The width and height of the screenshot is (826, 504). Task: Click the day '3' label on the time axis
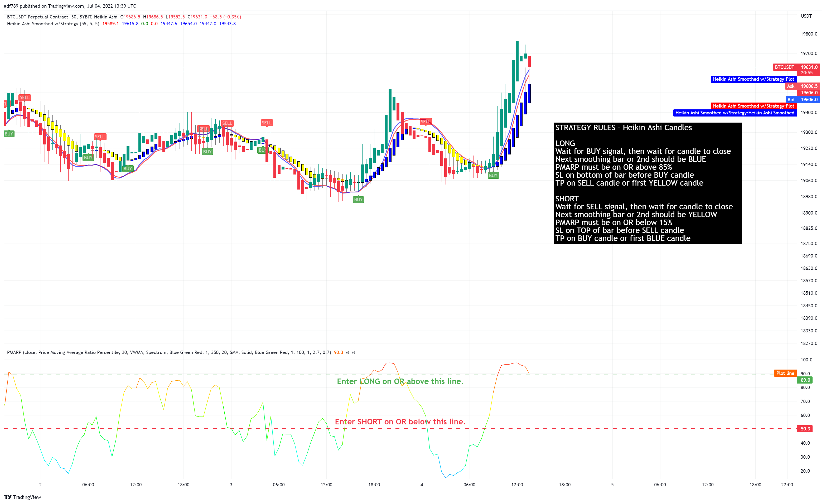click(231, 484)
